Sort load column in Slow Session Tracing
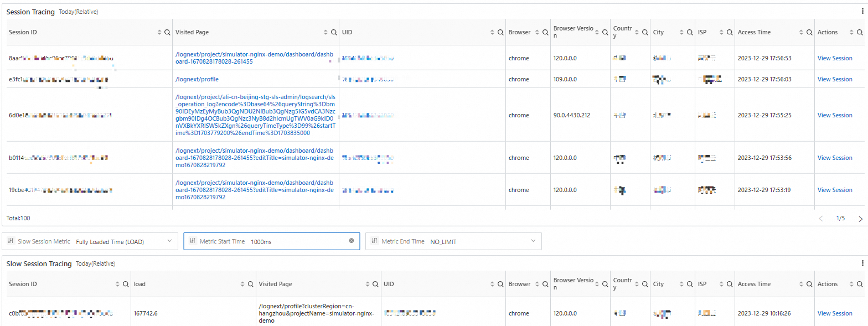 243,284
